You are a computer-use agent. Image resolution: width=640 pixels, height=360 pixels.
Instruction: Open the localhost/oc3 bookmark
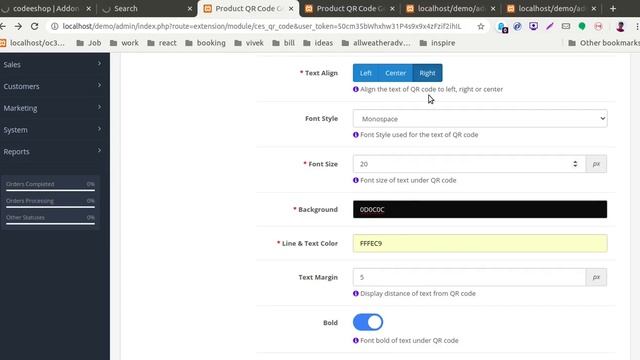click(x=33, y=43)
